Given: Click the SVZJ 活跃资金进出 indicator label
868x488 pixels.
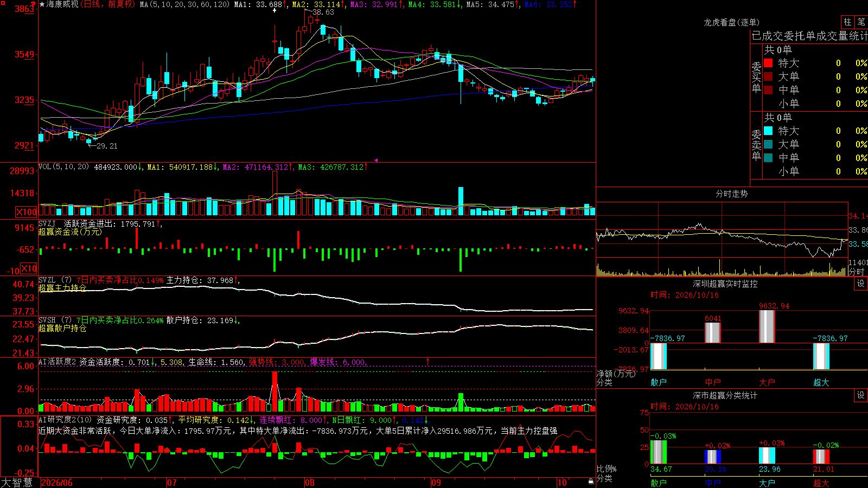Looking at the screenshot, I should [79, 223].
